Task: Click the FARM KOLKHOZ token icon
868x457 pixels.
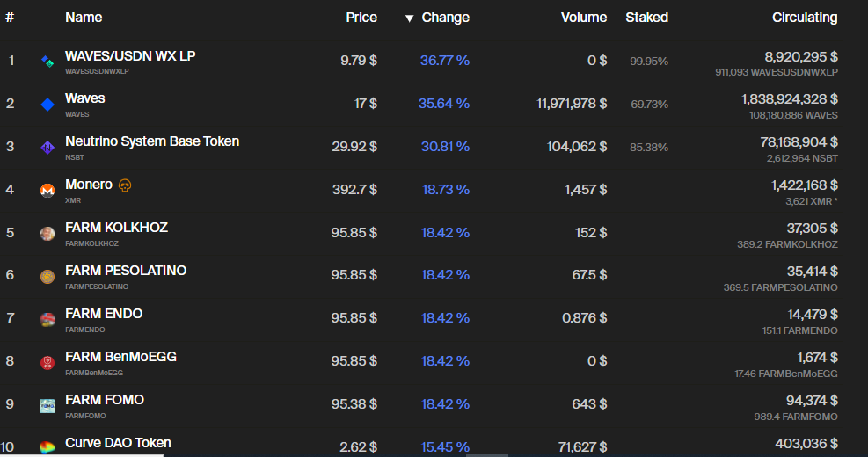Action: 47,234
